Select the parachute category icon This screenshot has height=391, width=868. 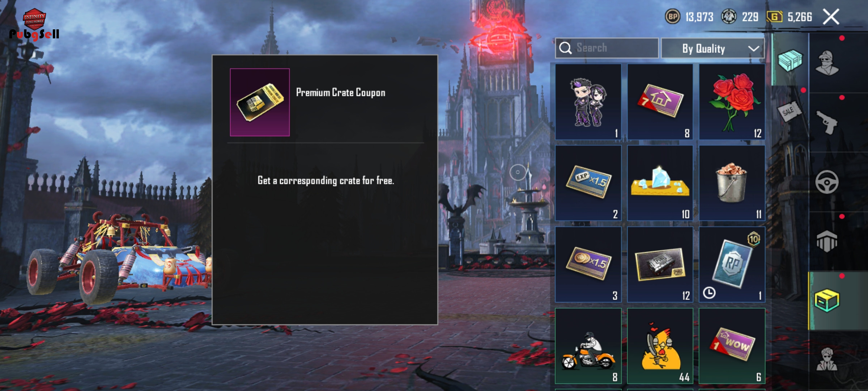(x=827, y=241)
